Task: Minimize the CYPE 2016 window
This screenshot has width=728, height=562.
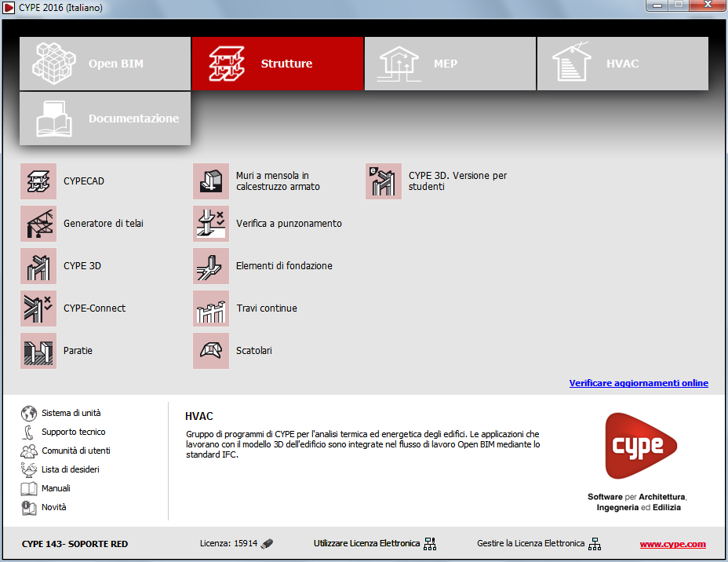Action: [x=657, y=5]
